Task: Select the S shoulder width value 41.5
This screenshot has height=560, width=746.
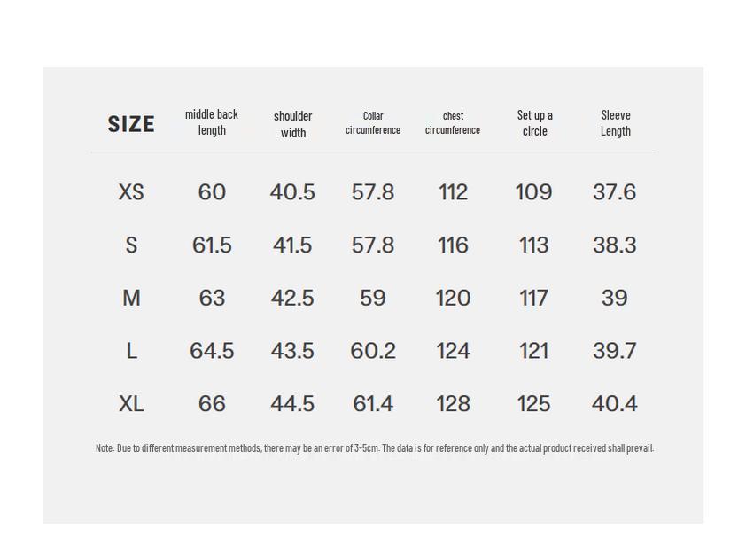Action: [292, 245]
